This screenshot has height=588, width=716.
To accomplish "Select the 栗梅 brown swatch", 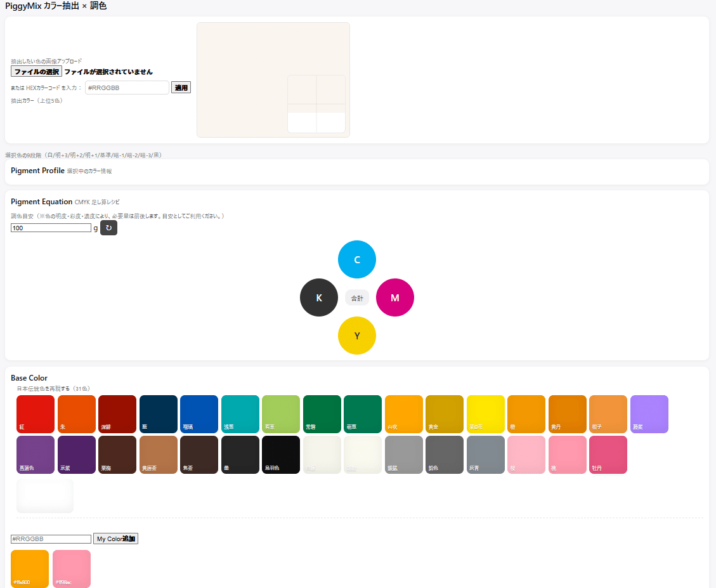I will coord(117,455).
